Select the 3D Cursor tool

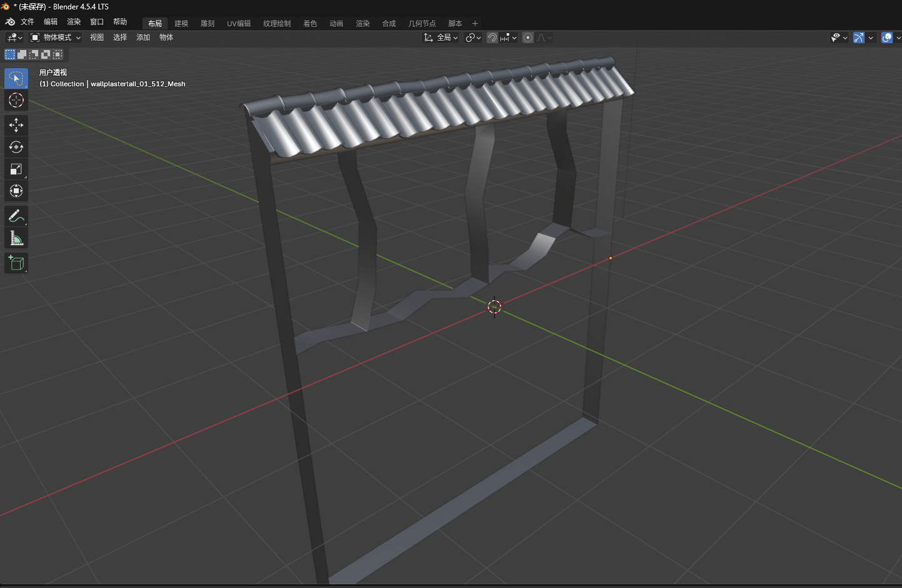tap(16, 100)
